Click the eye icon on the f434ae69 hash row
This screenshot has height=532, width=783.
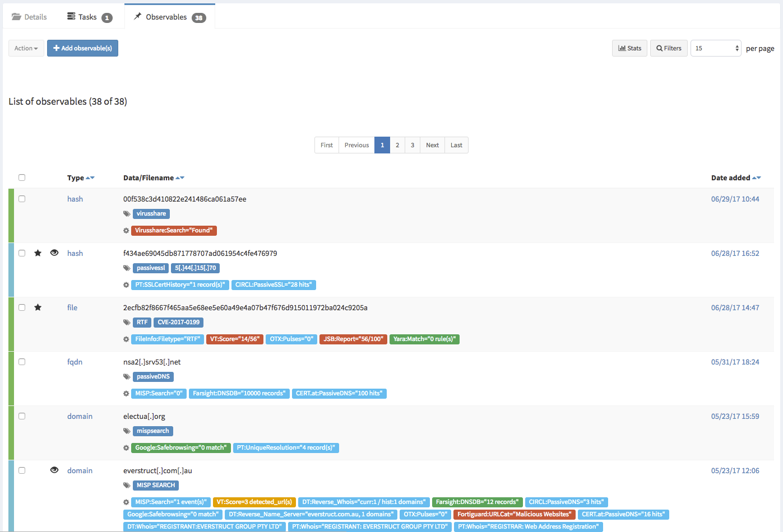click(54, 253)
